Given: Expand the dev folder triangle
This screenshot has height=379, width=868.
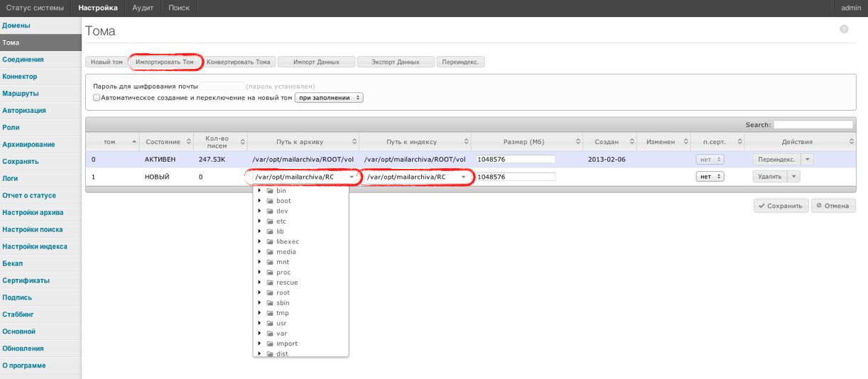Looking at the screenshot, I should pyautogui.click(x=260, y=212).
